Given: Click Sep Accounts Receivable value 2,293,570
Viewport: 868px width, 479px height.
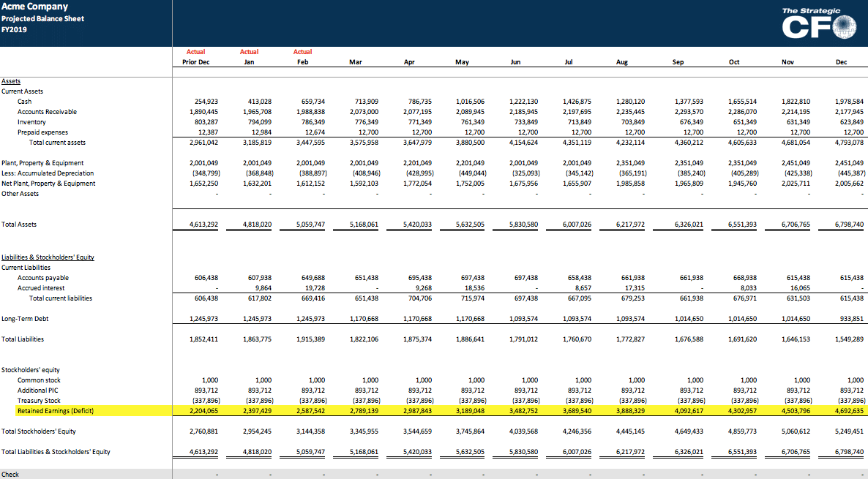Looking at the screenshot, I should (x=689, y=112).
